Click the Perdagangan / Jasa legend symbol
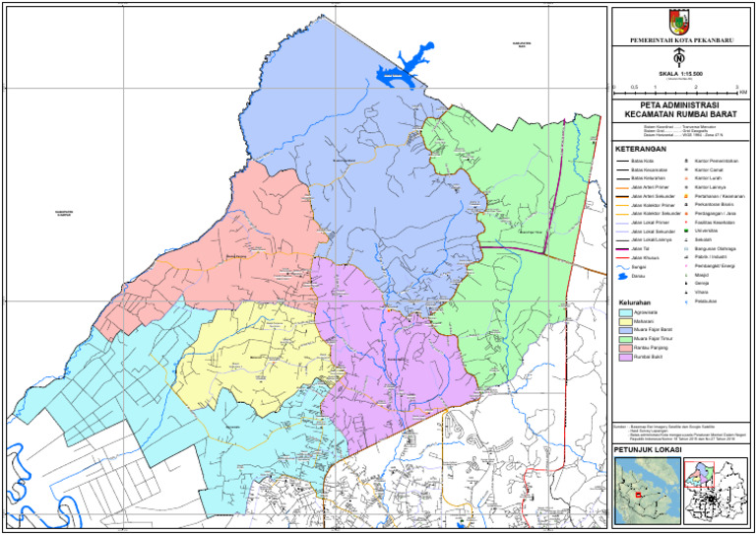This screenshot has height=535, width=756. point(686,214)
